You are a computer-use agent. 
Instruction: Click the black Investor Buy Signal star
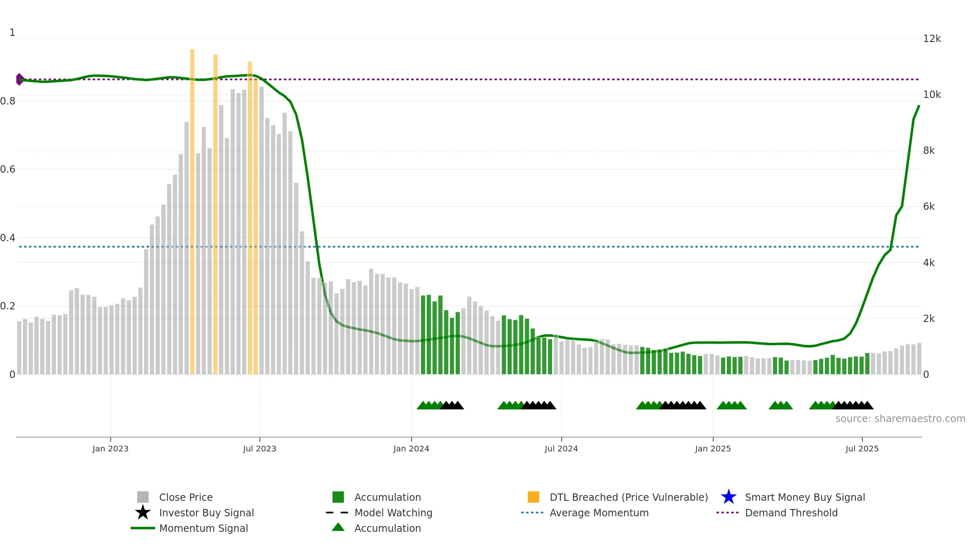(x=143, y=512)
